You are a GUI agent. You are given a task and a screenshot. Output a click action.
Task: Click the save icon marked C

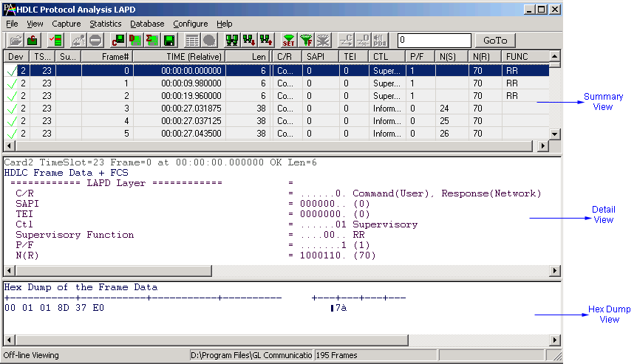click(x=118, y=41)
